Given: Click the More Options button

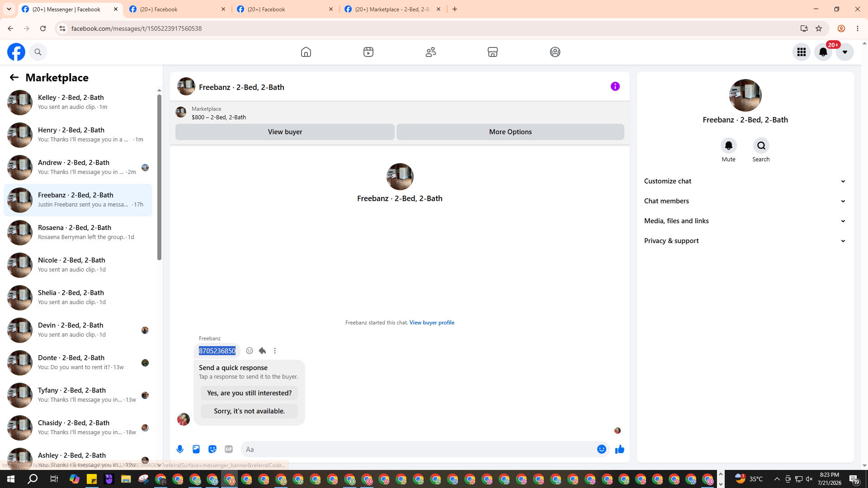Looking at the screenshot, I should pos(510,132).
